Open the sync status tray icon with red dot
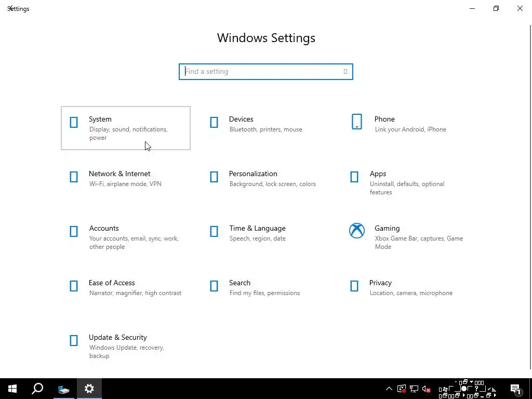Viewport: 532px width, 399px height. [x=402, y=389]
